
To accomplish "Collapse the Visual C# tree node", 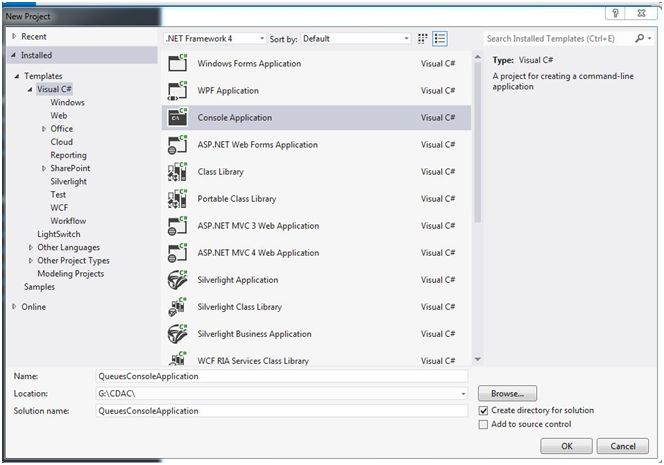I will point(30,89).
